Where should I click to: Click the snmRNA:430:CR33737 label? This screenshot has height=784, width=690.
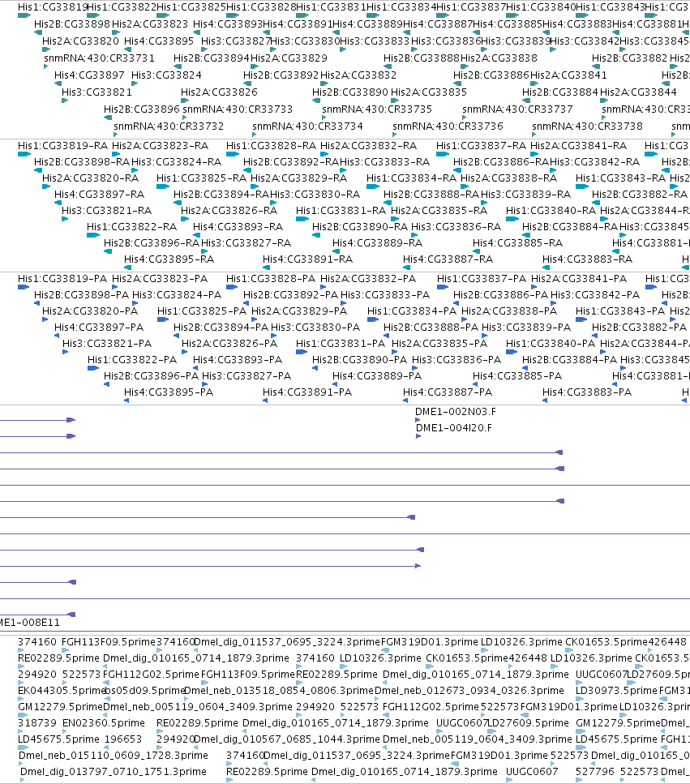(517, 109)
